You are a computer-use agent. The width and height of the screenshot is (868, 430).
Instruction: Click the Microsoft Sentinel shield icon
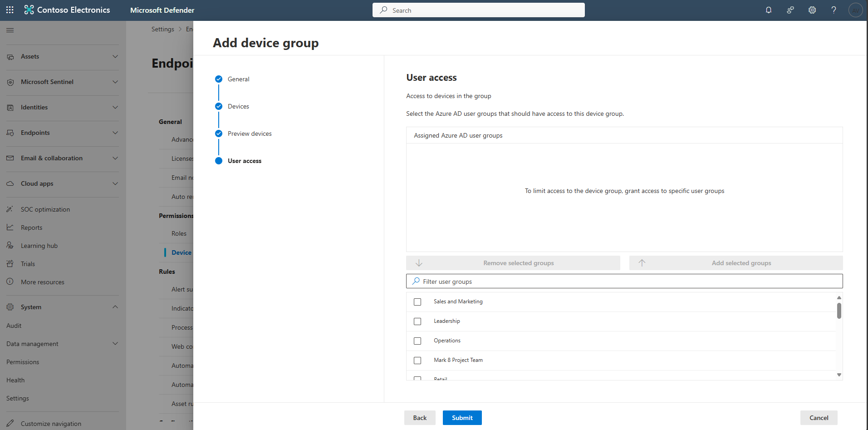(x=10, y=82)
